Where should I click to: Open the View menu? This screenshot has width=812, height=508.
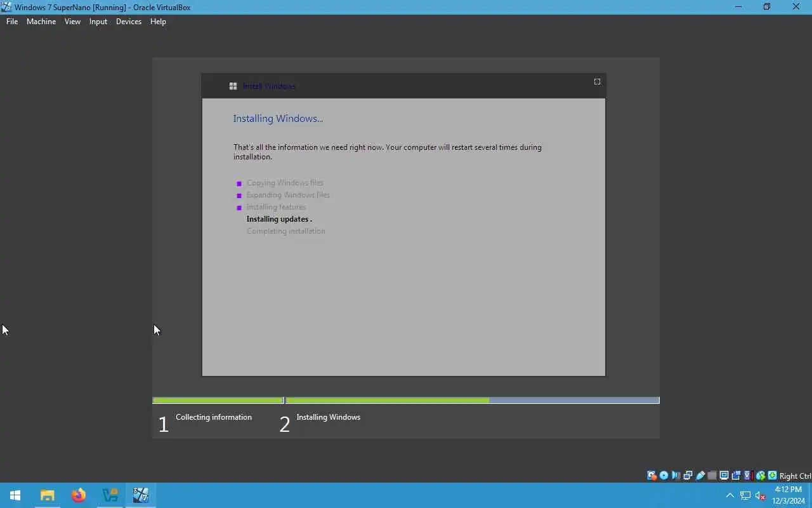coord(72,22)
